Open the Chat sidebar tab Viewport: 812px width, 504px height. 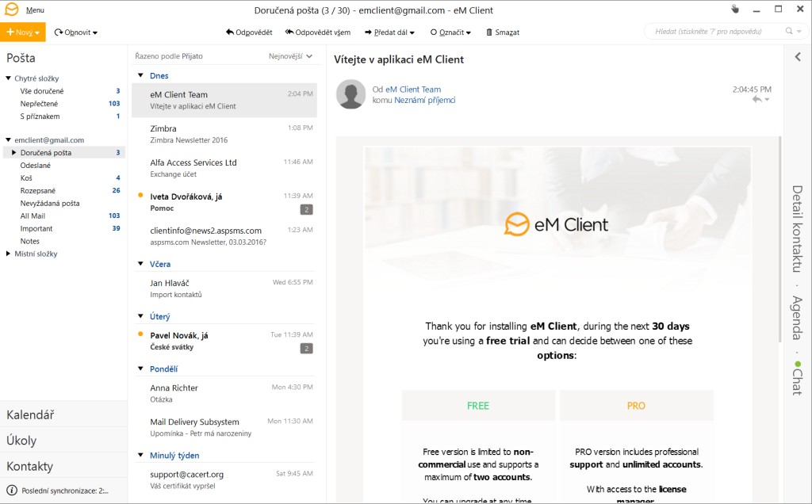coord(798,378)
